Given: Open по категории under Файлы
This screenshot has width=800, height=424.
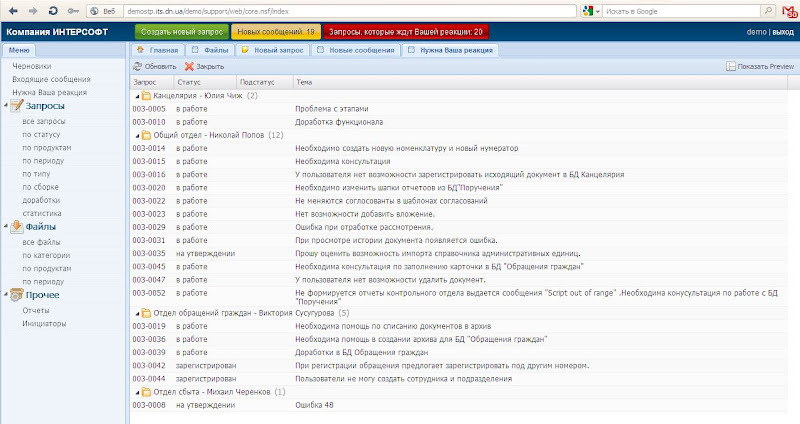Looking at the screenshot, I should point(46,255).
